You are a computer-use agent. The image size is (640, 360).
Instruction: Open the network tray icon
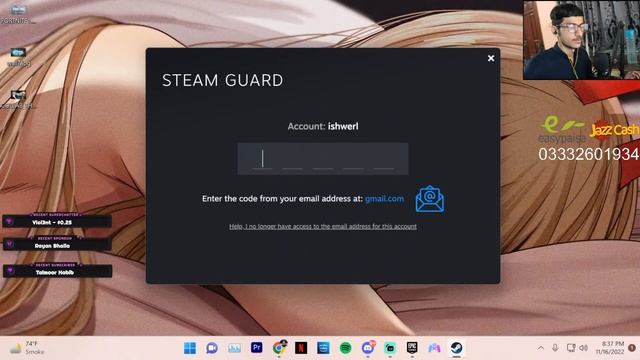571,348
